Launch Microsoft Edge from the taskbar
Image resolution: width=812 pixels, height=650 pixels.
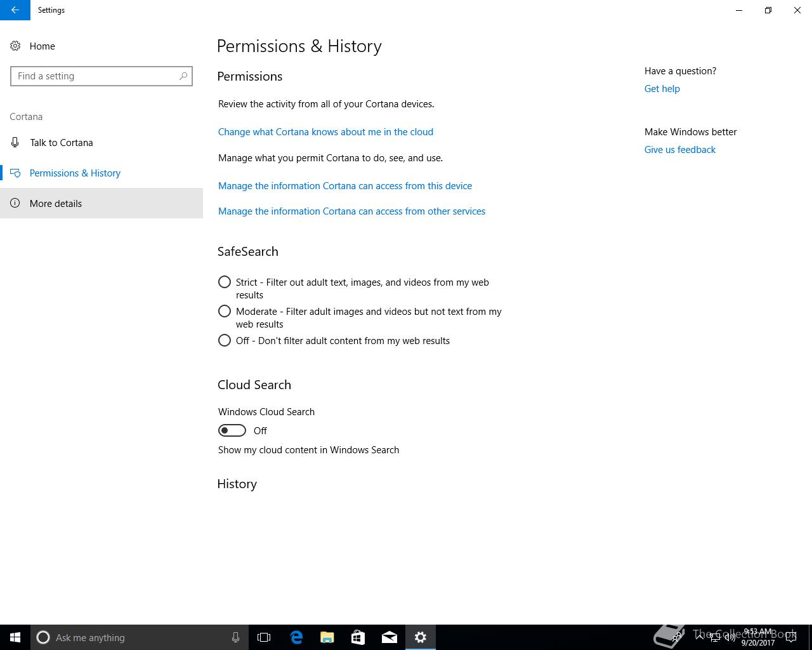click(296, 637)
